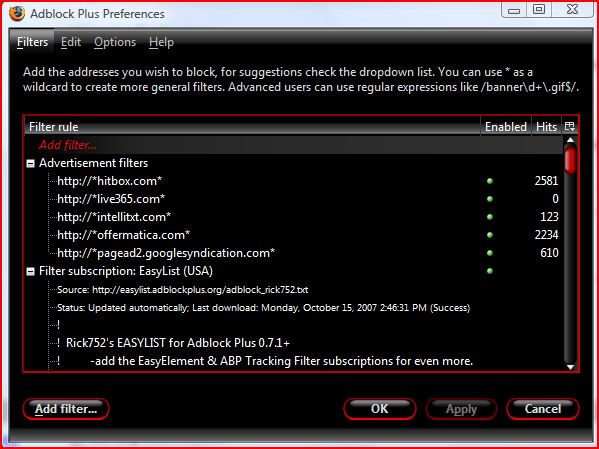Open the column picker icon
This screenshot has height=449, width=599.
pos(570,126)
